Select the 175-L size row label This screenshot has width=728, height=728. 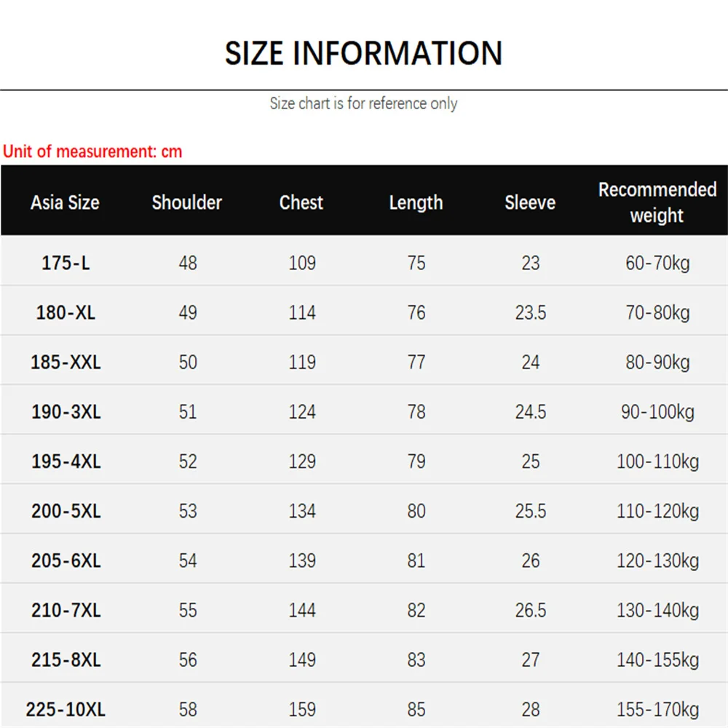pos(66,263)
